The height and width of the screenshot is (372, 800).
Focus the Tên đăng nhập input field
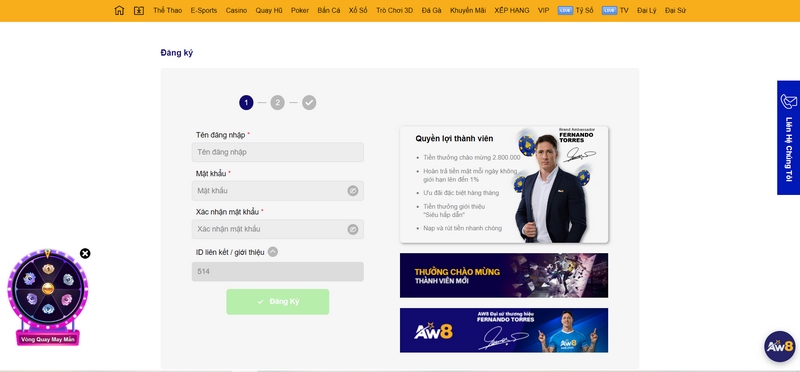(278, 152)
